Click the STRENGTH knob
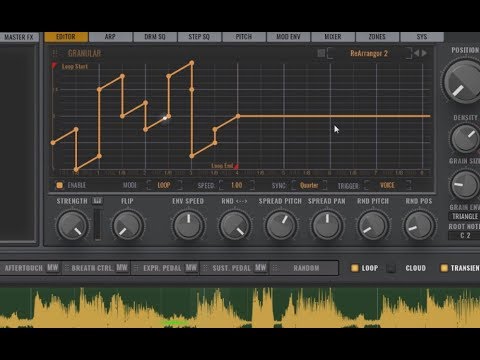Viewport: 480px width, 360px height. pos(72,226)
